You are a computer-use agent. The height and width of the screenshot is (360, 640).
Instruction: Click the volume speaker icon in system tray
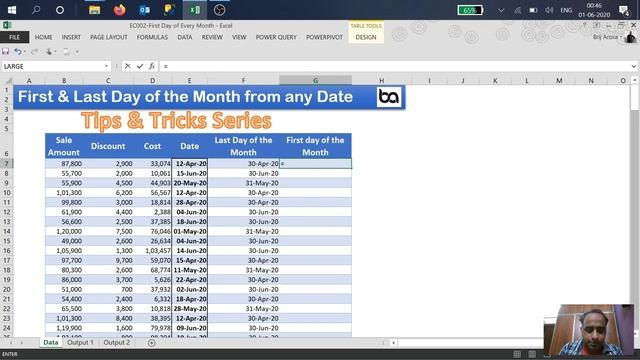(549, 10)
